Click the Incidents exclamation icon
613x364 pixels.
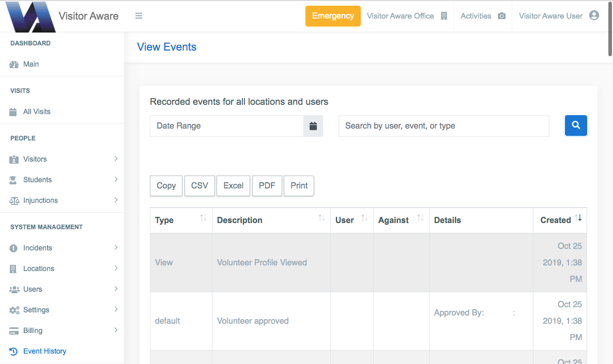13,248
